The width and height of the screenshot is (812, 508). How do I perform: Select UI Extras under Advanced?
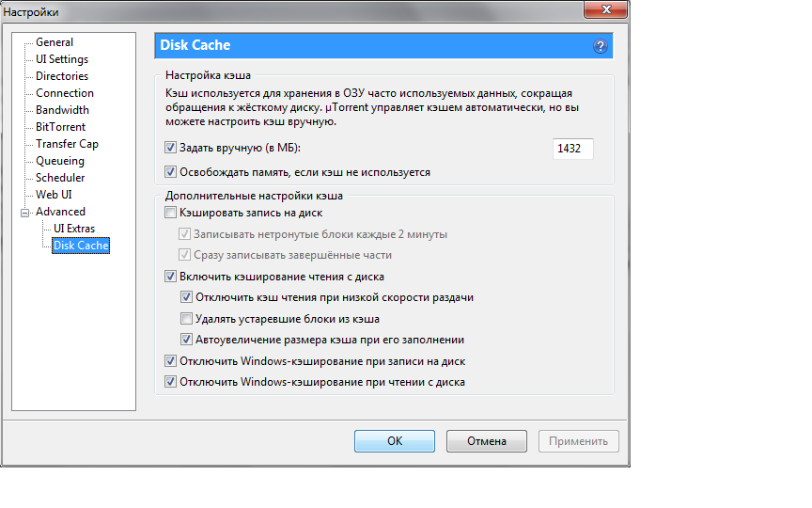coord(74,229)
